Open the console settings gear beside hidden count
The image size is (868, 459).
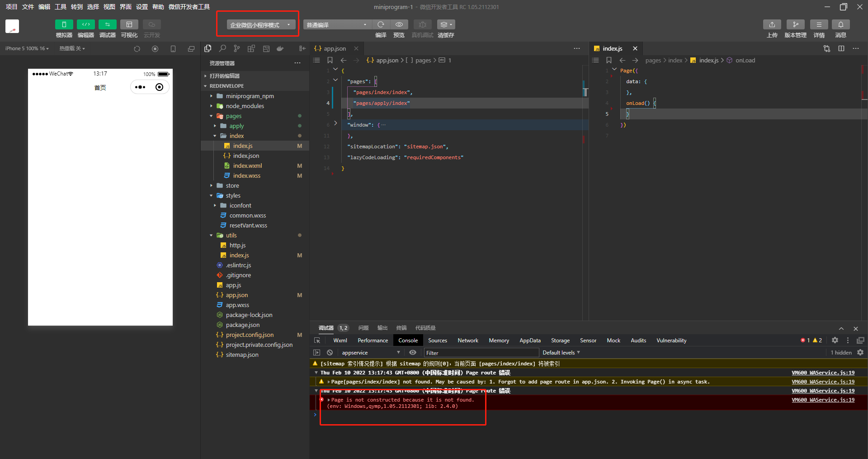[860, 353]
